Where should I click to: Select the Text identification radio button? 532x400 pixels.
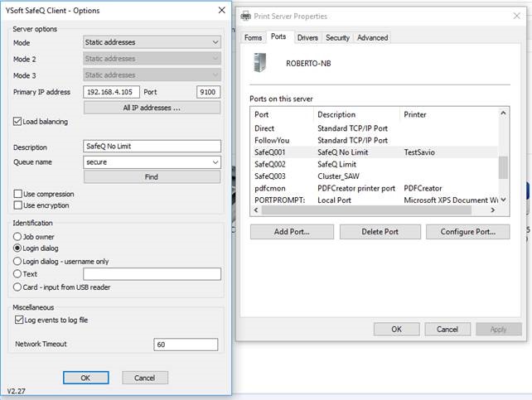[x=17, y=273]
